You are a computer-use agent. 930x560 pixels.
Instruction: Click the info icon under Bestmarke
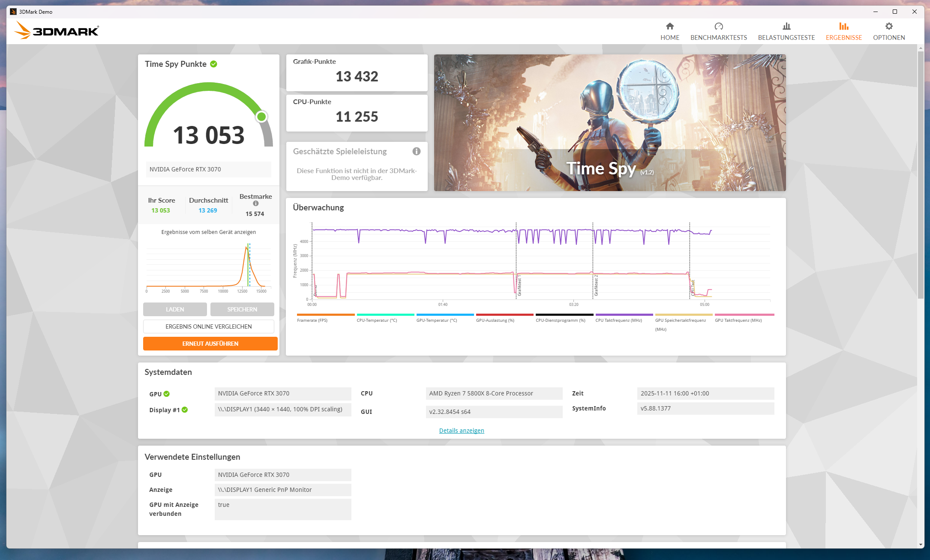(255, 204)
